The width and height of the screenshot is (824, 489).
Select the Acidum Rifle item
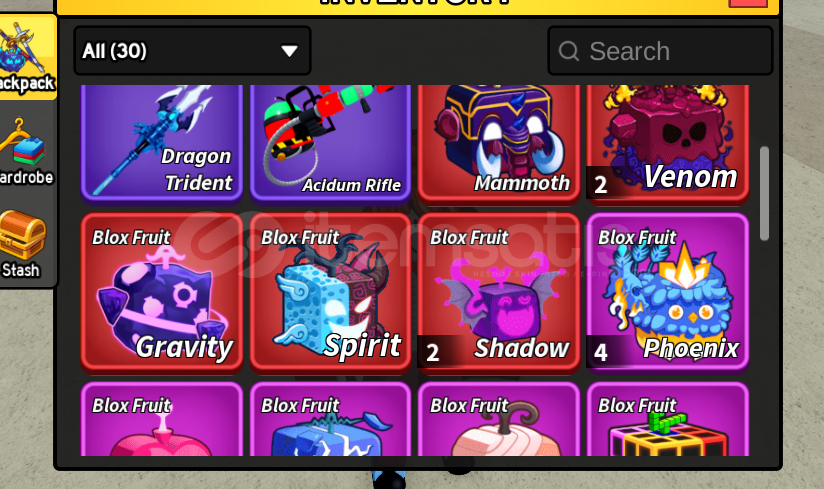coord(331,143)
